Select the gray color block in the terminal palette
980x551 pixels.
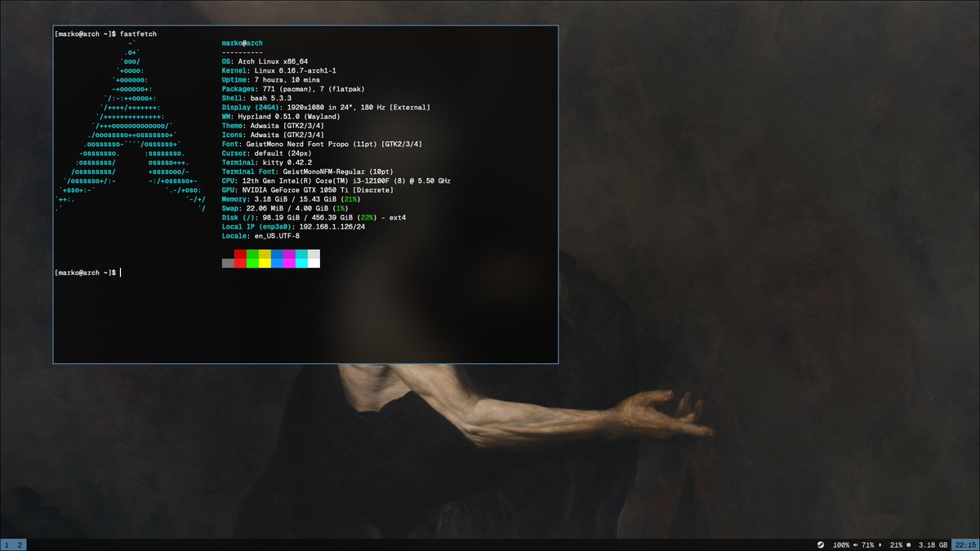(228, 263)
